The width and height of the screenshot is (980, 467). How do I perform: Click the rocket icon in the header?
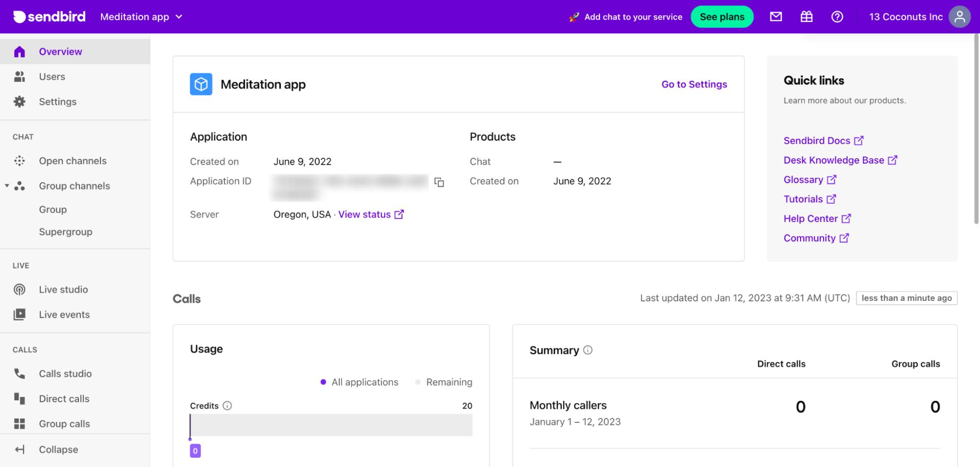(x=574, y=17)
